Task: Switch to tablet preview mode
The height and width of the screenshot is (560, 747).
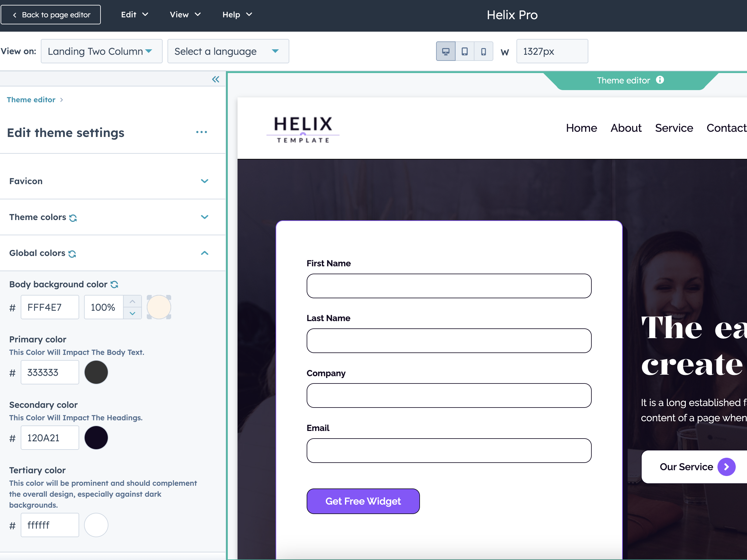Action: [x=465, y=51]
